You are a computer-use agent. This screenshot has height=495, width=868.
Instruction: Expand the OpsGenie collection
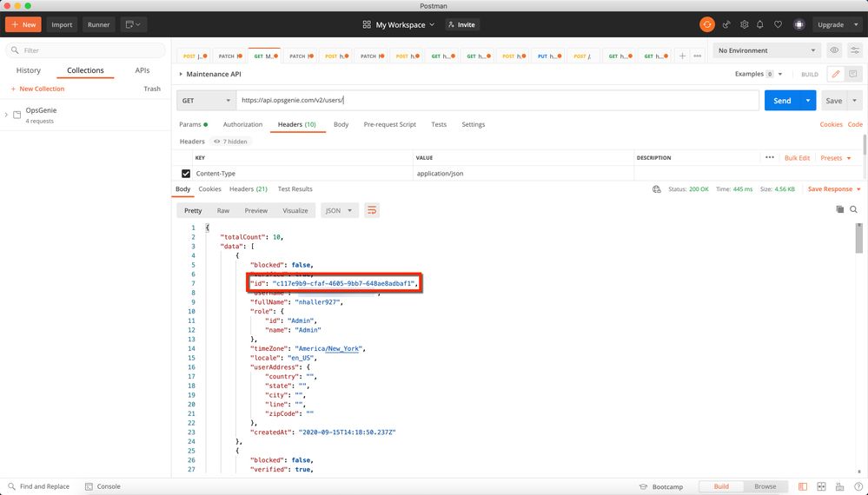pos(6,115)
